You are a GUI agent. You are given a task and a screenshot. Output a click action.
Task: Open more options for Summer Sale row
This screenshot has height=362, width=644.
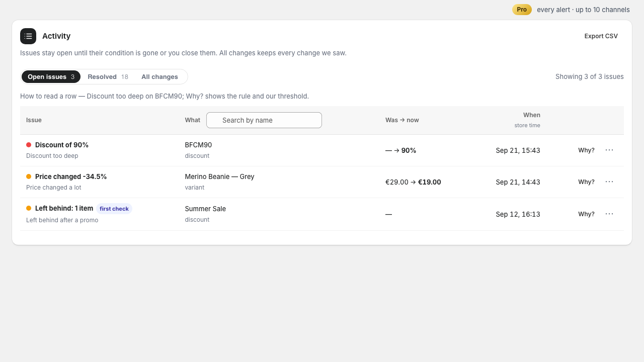pyautogui.click(x=609, y=214)
